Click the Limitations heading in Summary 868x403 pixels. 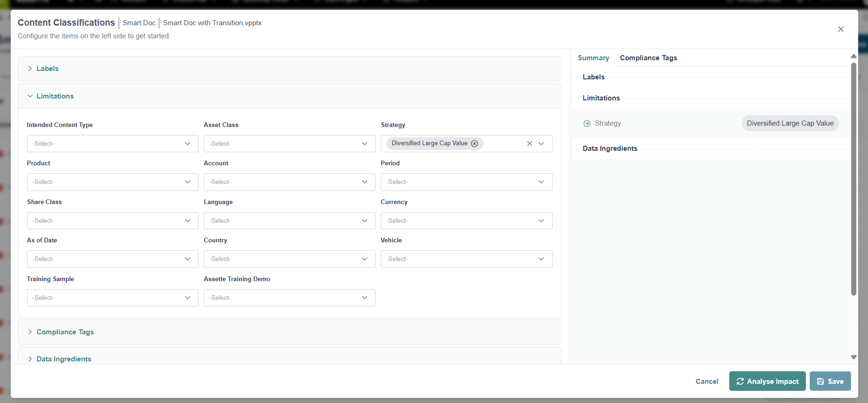coord(601,98)
